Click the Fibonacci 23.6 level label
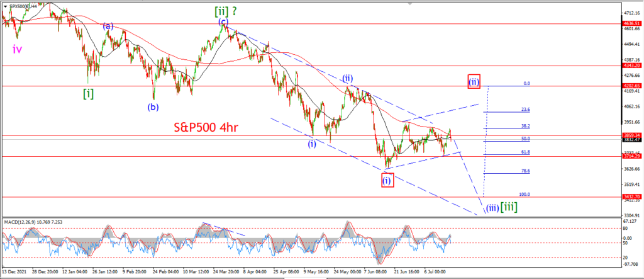 (526, 110)
